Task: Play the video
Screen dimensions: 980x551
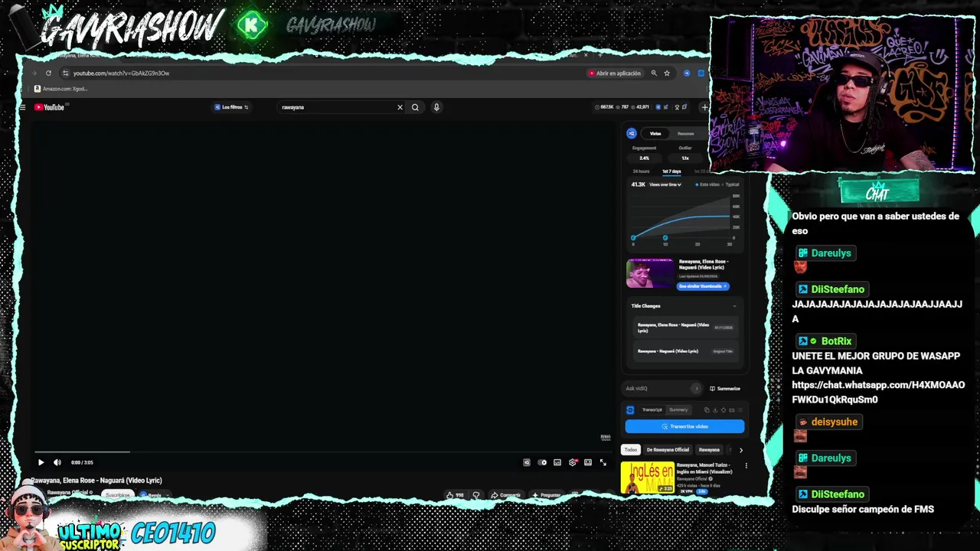Action: pyautogui.click(x=41, y=462)
